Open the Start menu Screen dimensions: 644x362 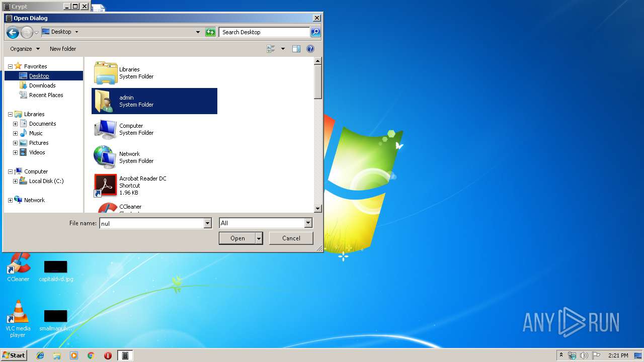[14, 355]
